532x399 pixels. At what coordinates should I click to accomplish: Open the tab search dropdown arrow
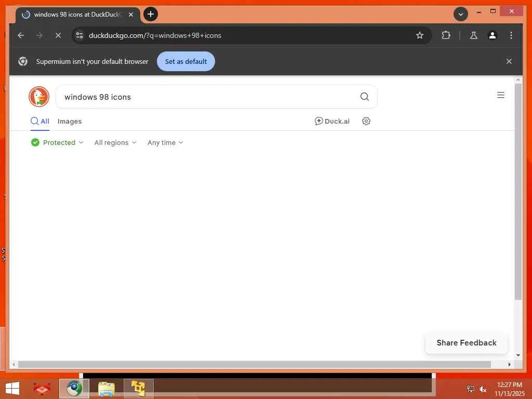(x=460, y=14)
